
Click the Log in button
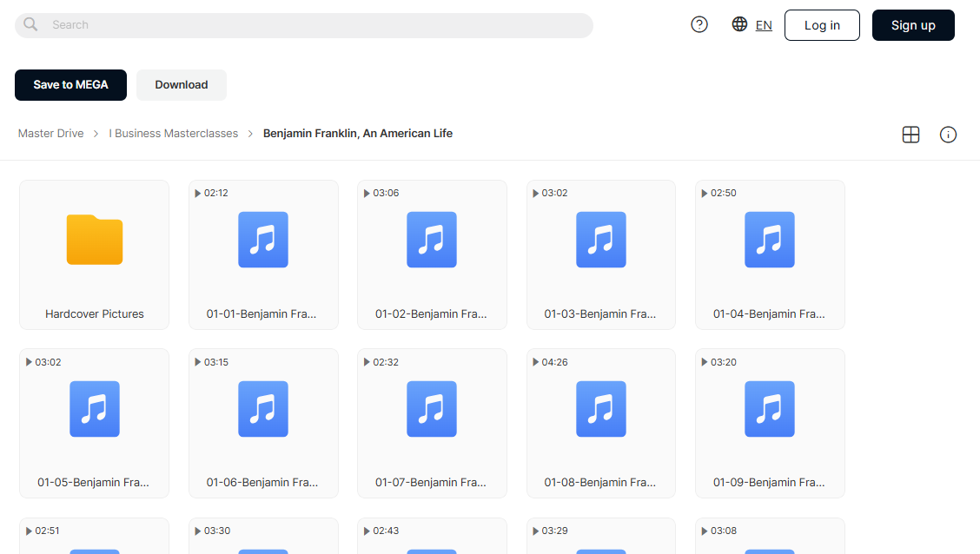pyautogui.click(x=822, y=25)
